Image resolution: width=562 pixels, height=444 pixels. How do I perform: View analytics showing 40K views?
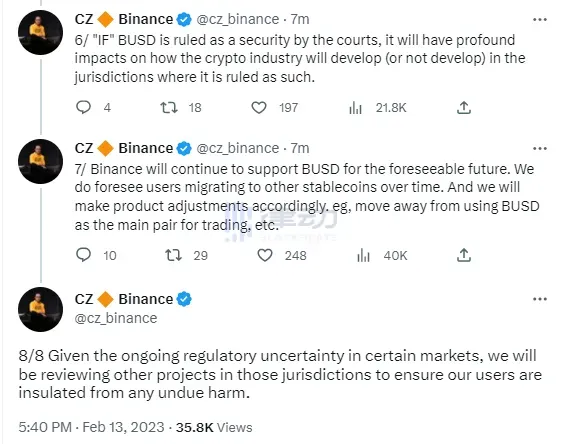pyautogui.click(x=363, y=255)
